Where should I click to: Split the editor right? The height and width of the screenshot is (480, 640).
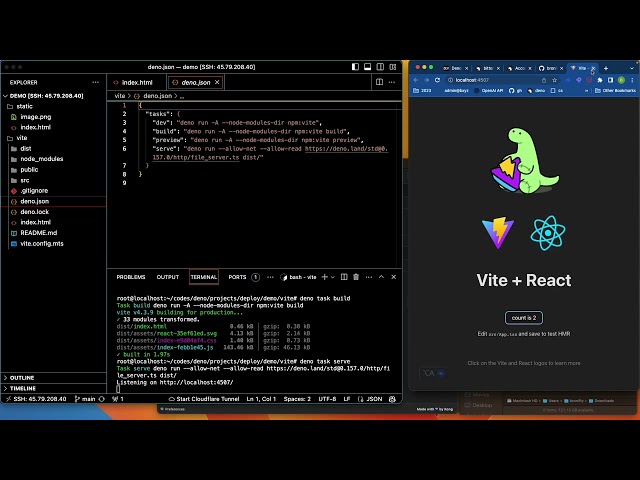point(379,82)
